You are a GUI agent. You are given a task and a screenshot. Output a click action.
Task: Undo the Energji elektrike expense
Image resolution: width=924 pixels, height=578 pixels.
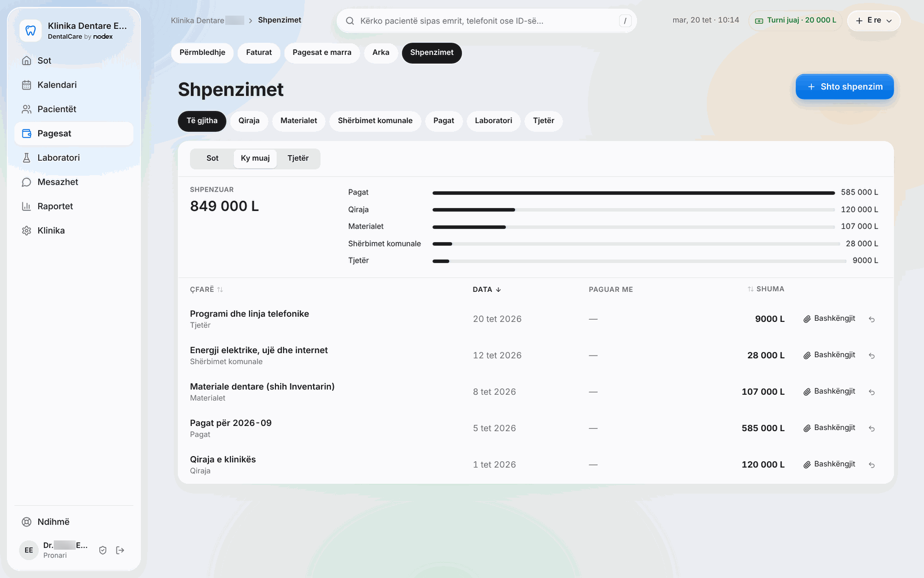point(872,355)
